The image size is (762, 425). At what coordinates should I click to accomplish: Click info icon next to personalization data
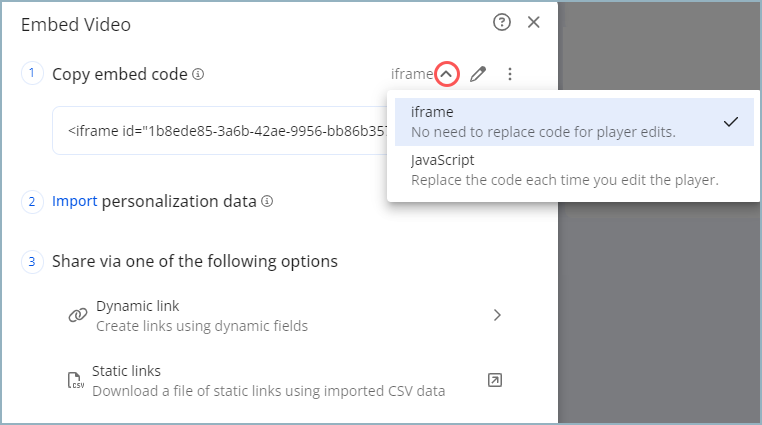[x=267, y=201]
